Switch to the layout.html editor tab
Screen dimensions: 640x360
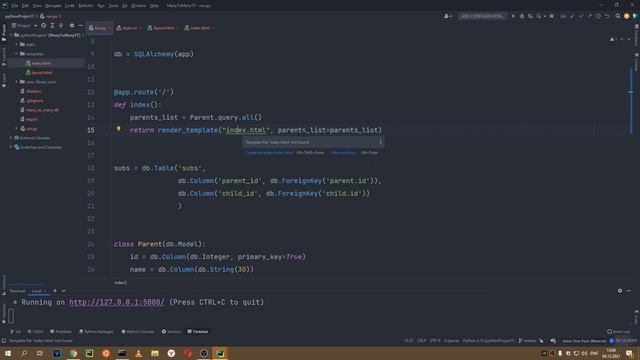pos(162,28)
